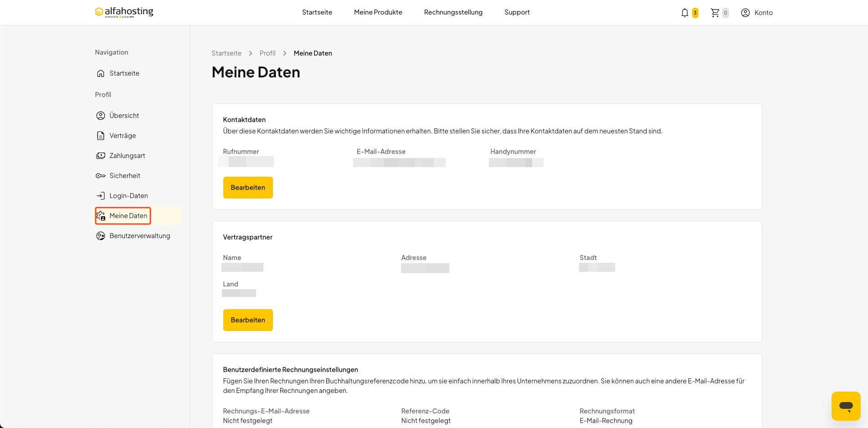The width and height of the screenshot is (868, 428).
Task: Click notification count badge 3
Action: 695,13
